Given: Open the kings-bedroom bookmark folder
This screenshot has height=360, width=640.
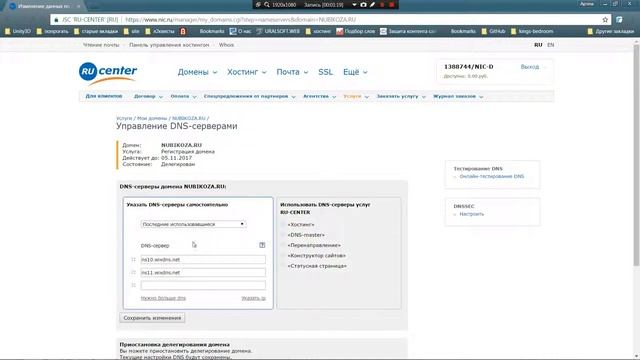Looking at the screenshot, I should point(532,31).
